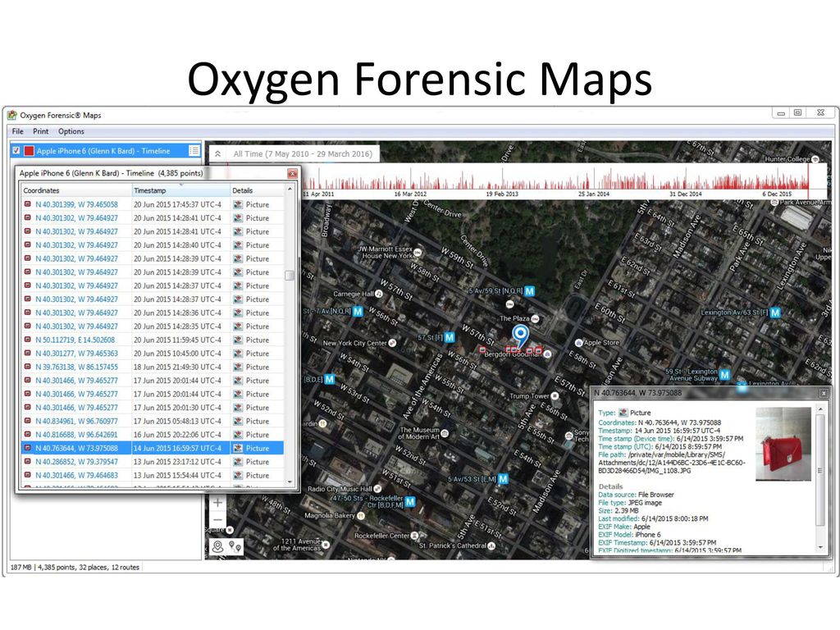
Task: Click timestamp 17 Jun 2015 05:48:13 UTC-4
Action: tap(177, 421)
